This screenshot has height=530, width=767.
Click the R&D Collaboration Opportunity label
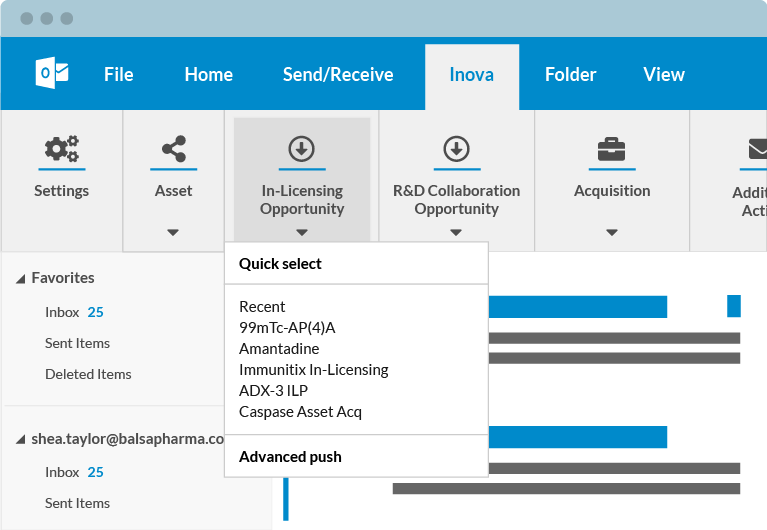pos(456,200)
